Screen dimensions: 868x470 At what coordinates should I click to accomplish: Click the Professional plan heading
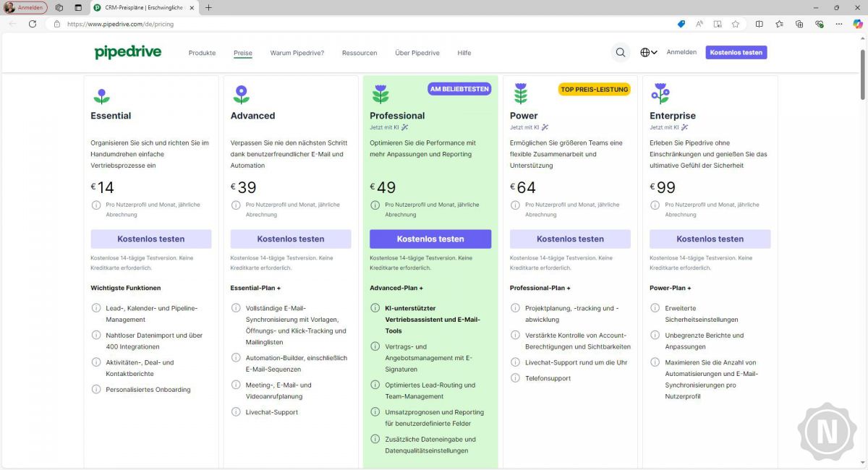pos(397,116)
